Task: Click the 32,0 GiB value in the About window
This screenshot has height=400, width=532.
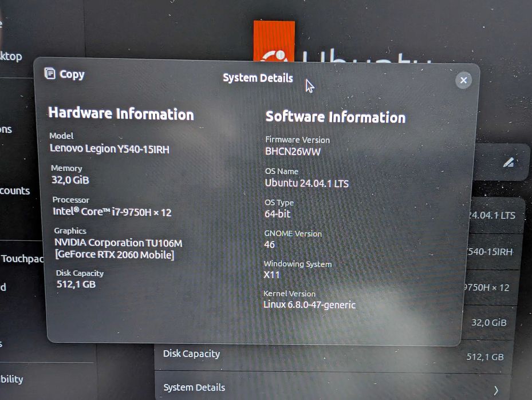Action: (488, 322)
